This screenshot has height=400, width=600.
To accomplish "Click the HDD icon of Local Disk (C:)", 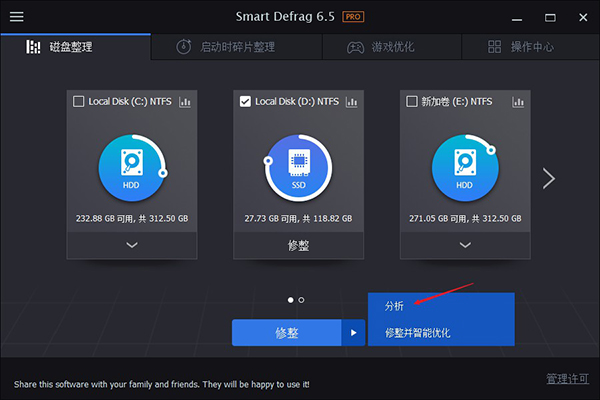I will [x=132, y=168].
